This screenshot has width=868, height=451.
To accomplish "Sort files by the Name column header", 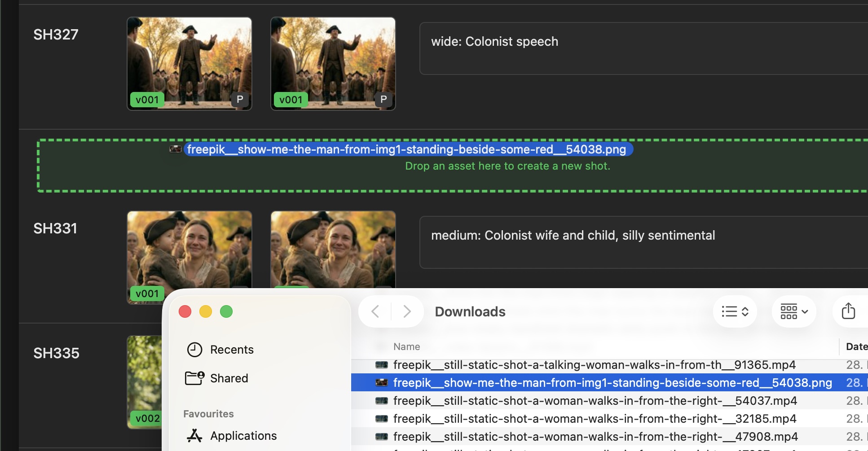I will pos(407,346).
